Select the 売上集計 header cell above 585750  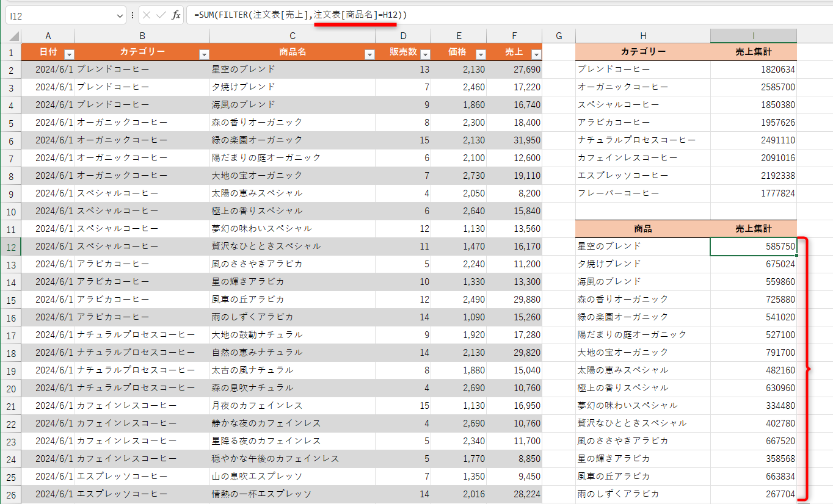753,228
